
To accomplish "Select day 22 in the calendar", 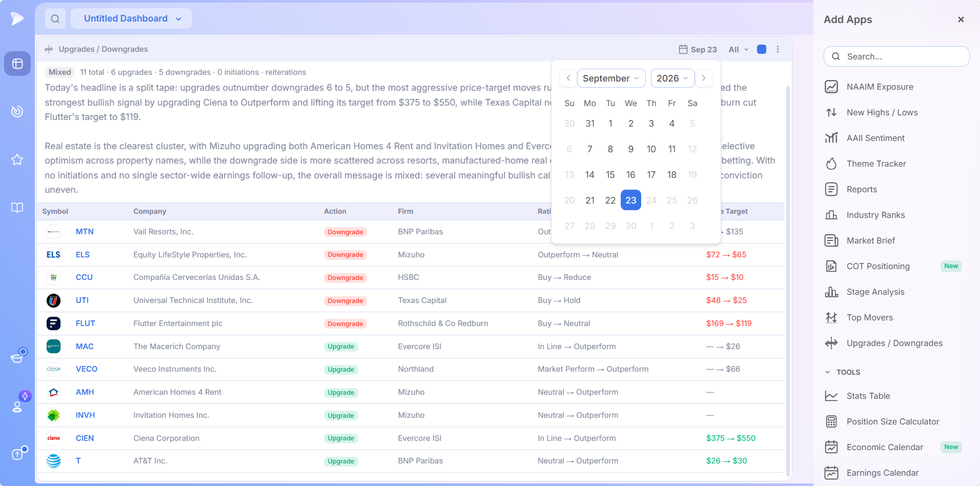I will click(610, 200).
